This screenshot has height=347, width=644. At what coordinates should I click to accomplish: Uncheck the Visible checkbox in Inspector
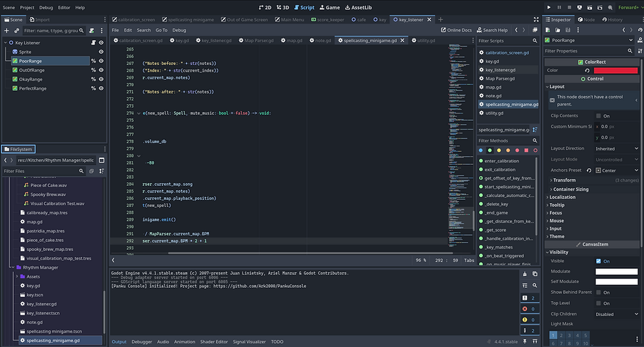pos(598,261)
